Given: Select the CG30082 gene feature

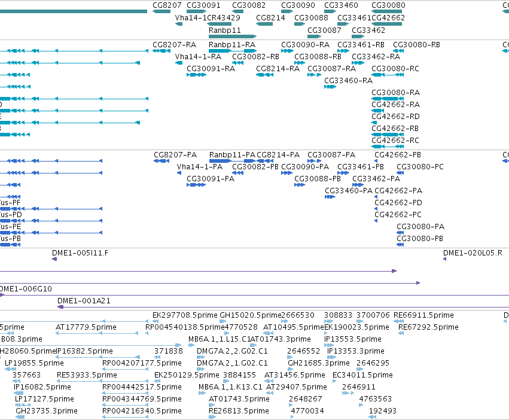Looking at the screenshot, I should tap(237, 11).
